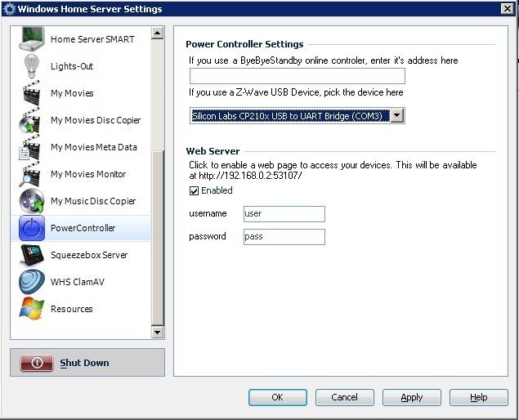This screenshot has height=420, width=519.
Task: Click the sidebar scrollbar thumb
Action: [x=157, y=239]
